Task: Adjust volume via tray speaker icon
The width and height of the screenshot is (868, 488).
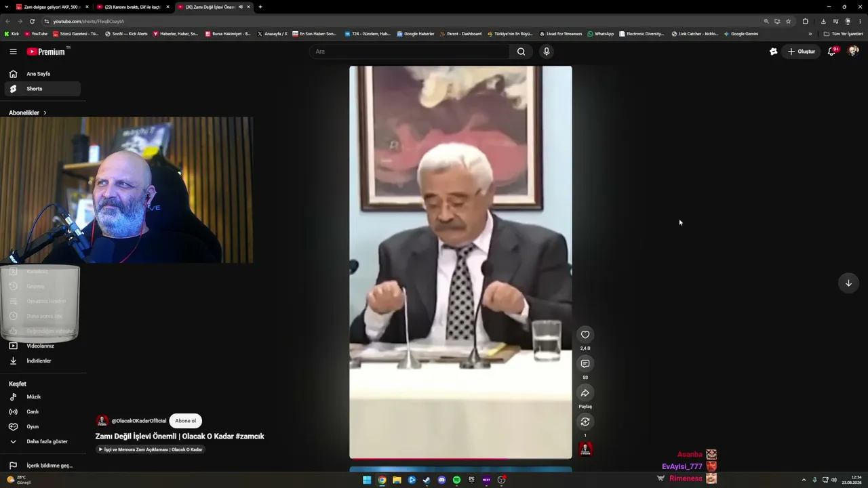Action: pyautogui.click(x=833, y=480)
